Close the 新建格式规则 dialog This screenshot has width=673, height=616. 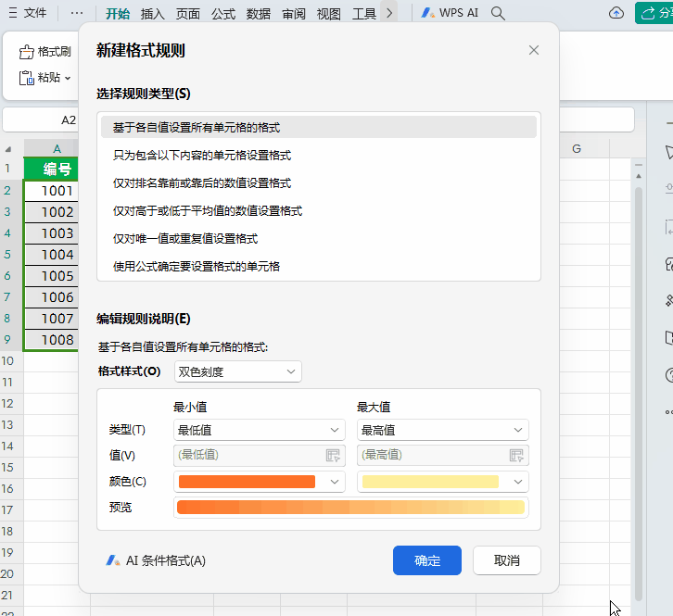[x=534, y=50]
